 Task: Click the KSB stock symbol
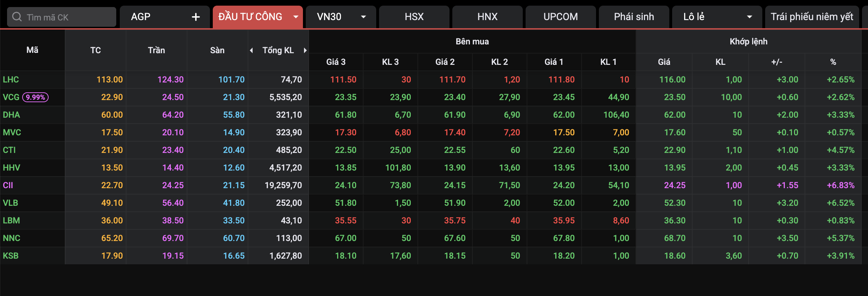[11, 256]
